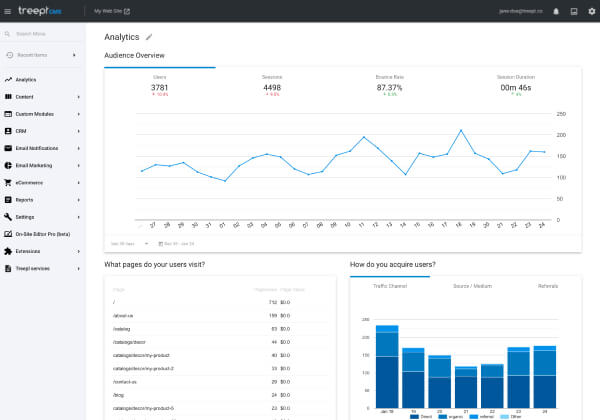
Task: Click the Email Marketing icon
Action: pyautogui.click(x=8, y=165)
